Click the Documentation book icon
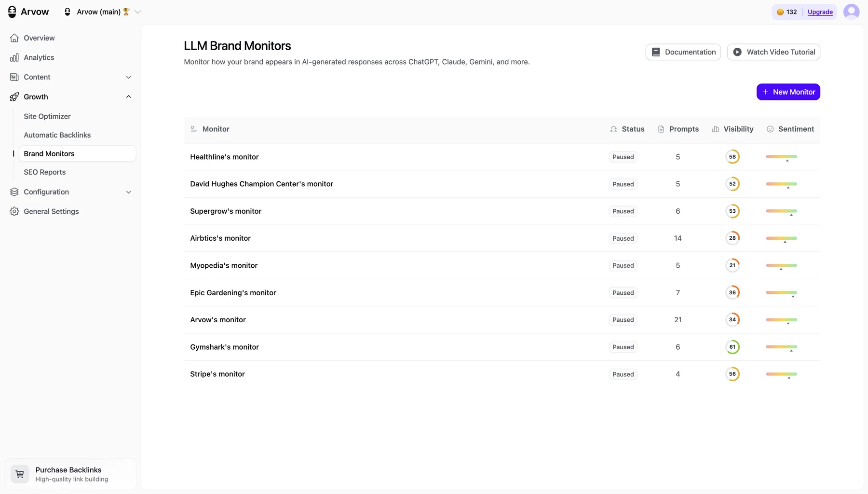 [656, 52]
